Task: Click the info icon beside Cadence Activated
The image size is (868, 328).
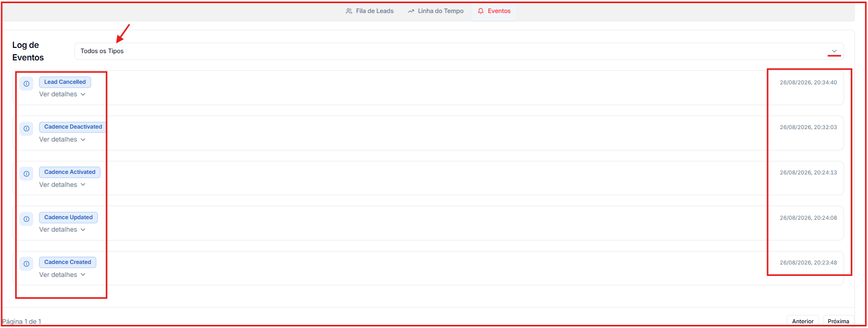Action: pyautogui.click(x=27, y=174)
